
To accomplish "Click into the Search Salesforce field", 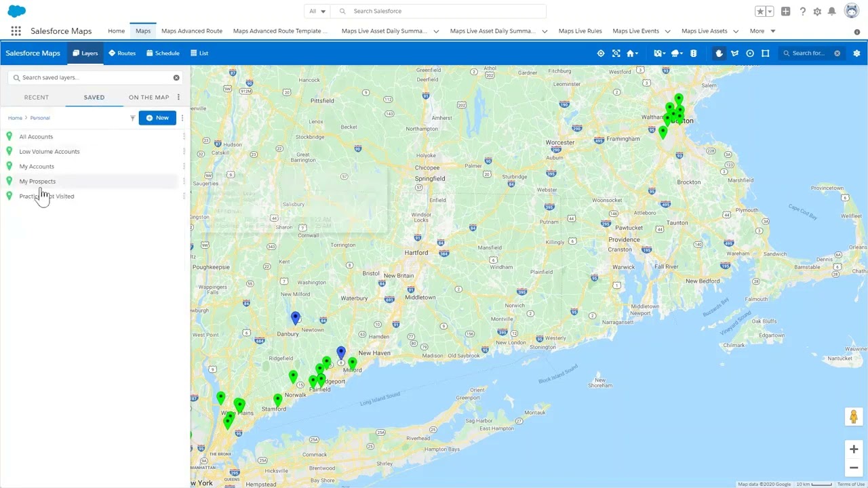I will click(x=439, y=11).
